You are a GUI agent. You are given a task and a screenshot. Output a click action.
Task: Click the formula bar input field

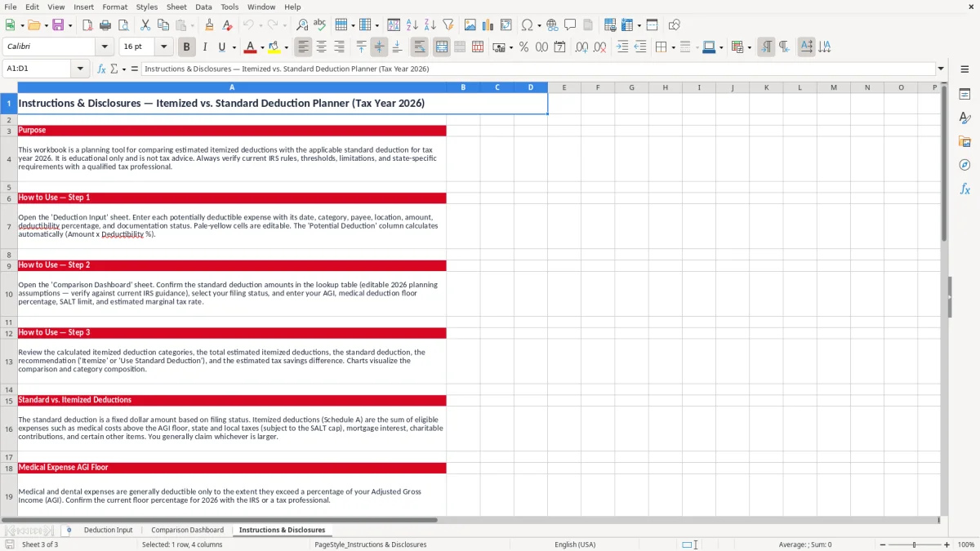(x=538, y=69)
